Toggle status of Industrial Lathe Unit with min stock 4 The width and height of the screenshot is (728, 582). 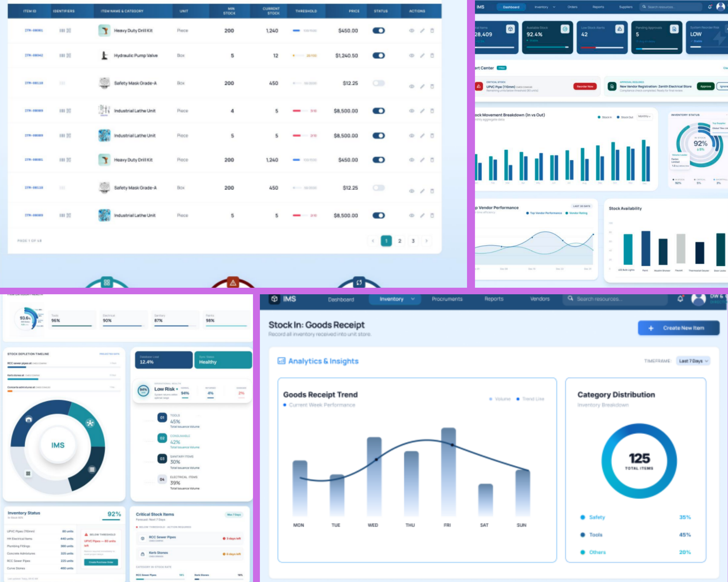(379, 111)
